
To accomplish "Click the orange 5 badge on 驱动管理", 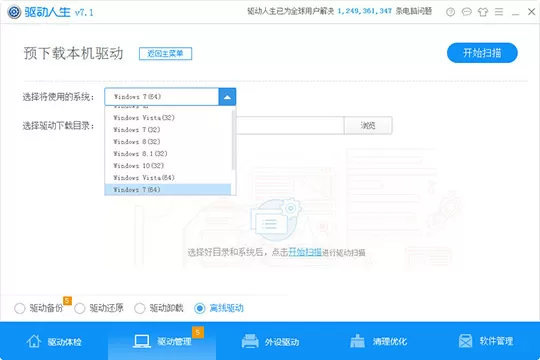I will [x=198, y=332].
